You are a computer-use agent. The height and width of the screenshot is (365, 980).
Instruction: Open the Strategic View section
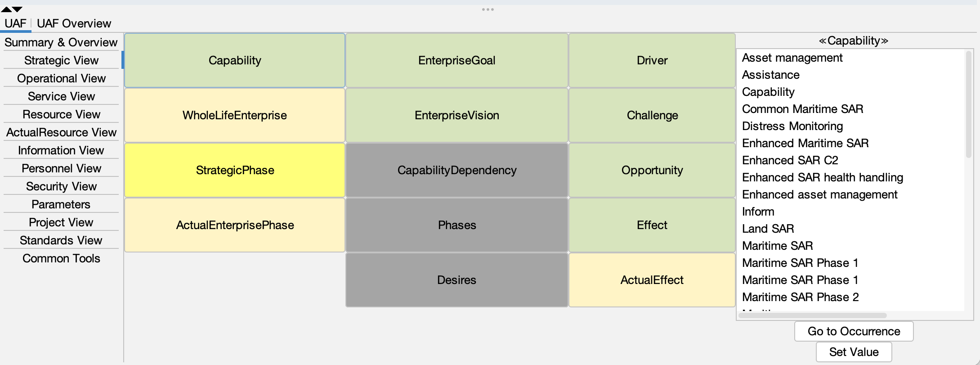click(x=61, y=60)
